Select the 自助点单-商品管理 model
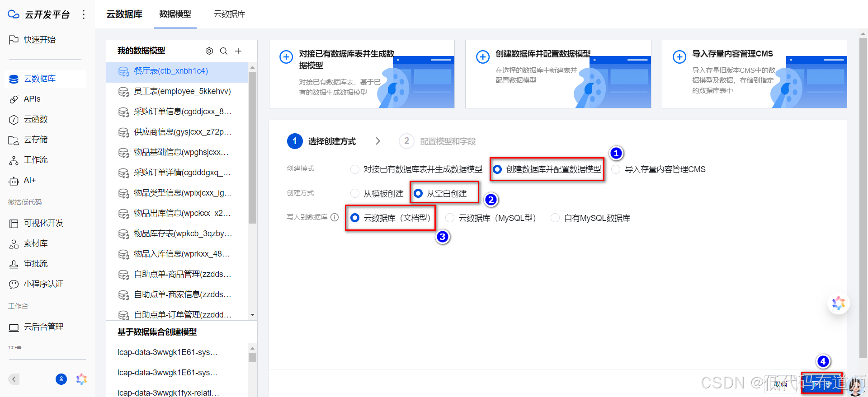The width and height of the screenshot is (868, 397). tap(177, 275)
